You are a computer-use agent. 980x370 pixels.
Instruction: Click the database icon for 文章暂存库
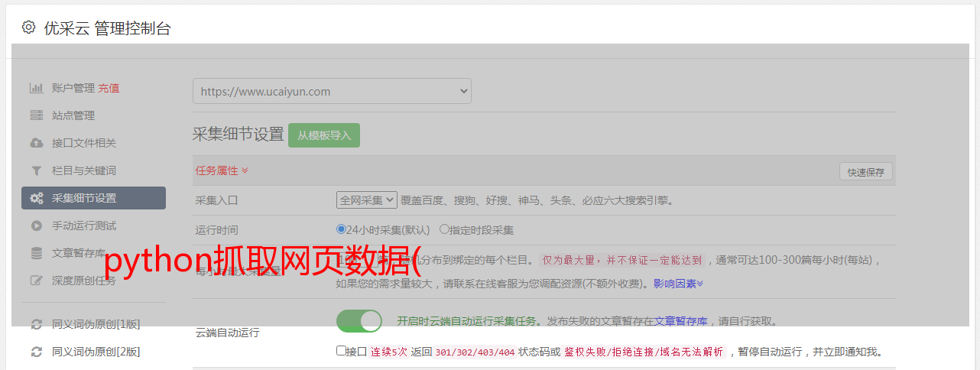(x=36, y=253)
